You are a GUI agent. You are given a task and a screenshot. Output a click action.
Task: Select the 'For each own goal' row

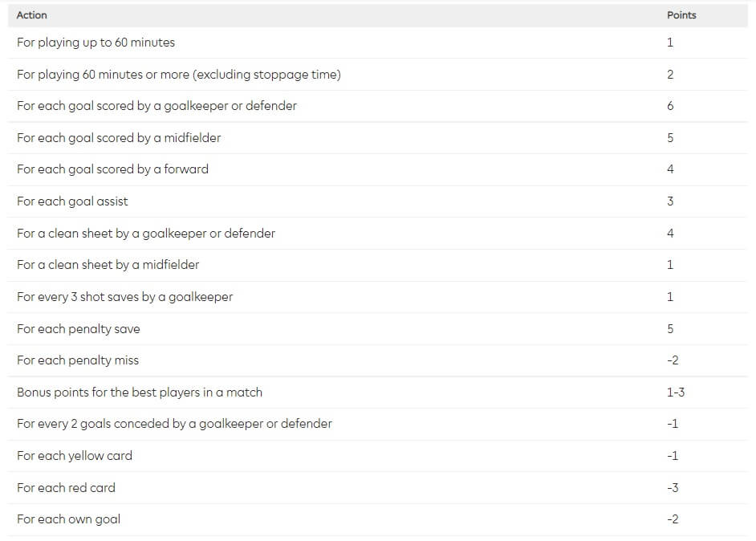377,519
